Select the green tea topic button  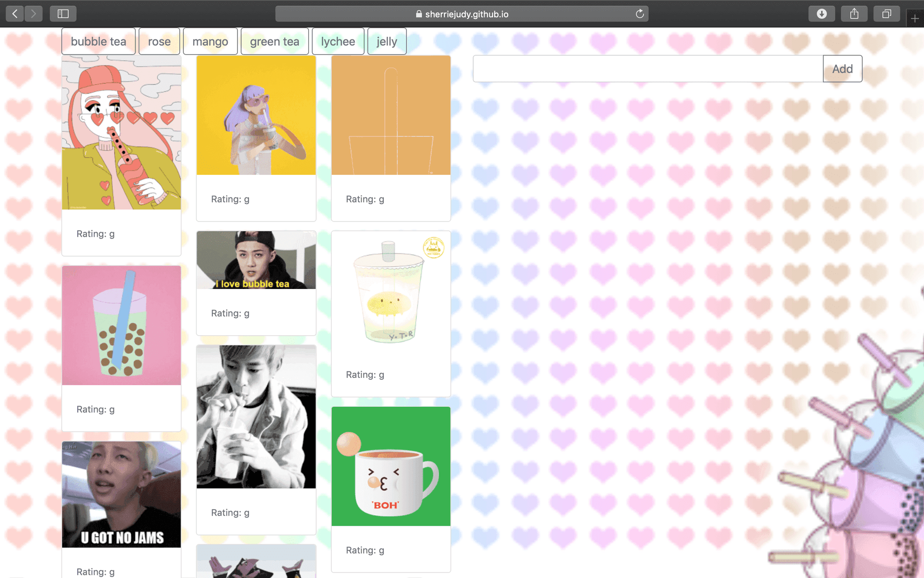[x=274, y=41]
